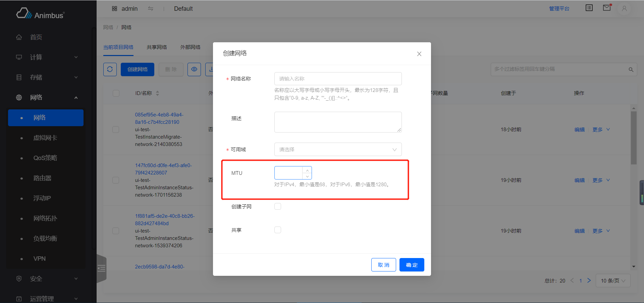Open the message notification icon with red badge
The image size is (644, 303).
pos(606,7)
